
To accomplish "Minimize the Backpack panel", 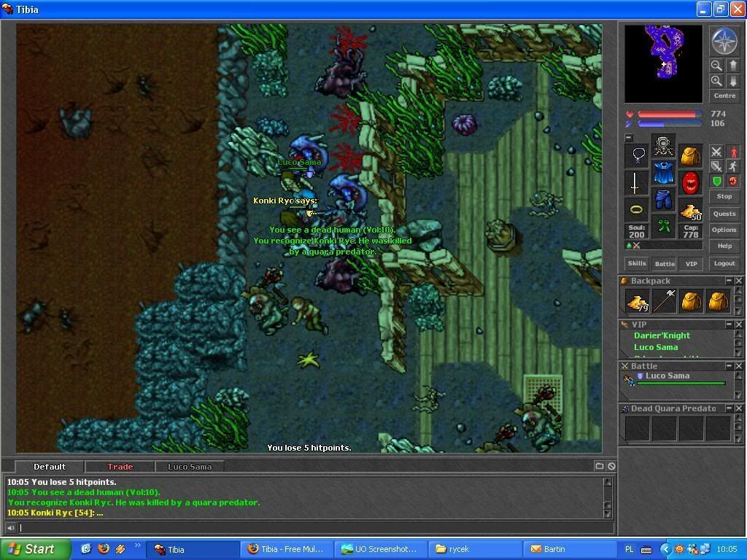I will 729,281.
